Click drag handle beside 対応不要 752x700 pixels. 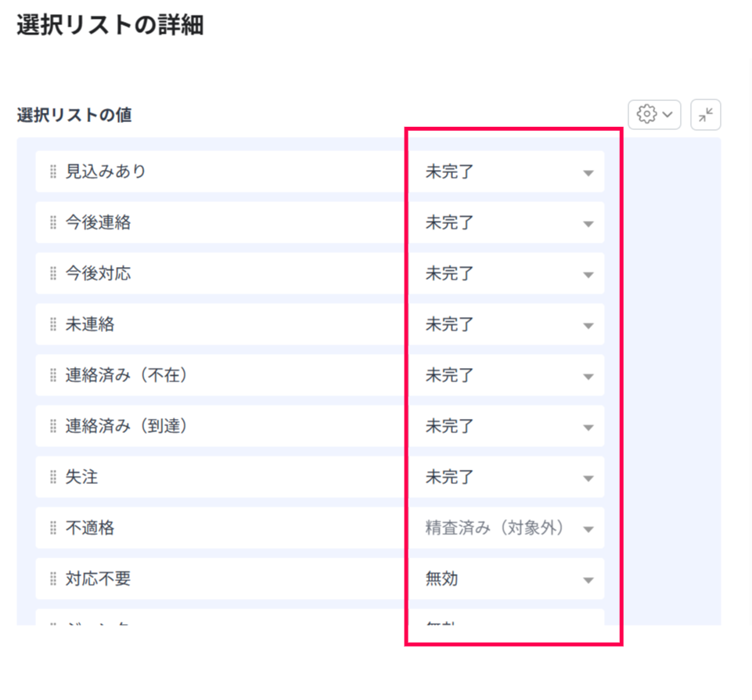pyautogui.click(x=53, y=579)
